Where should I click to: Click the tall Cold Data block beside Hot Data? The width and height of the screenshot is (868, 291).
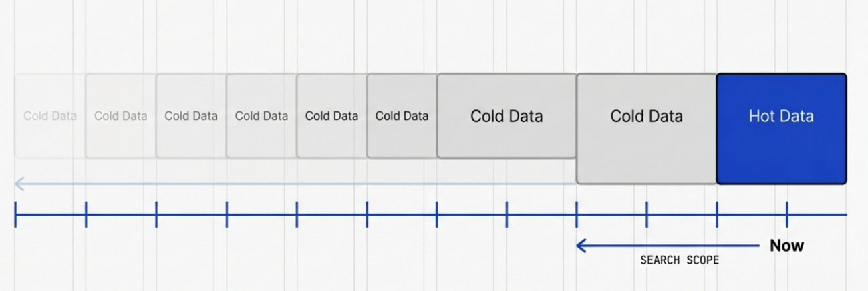point(646,128)
